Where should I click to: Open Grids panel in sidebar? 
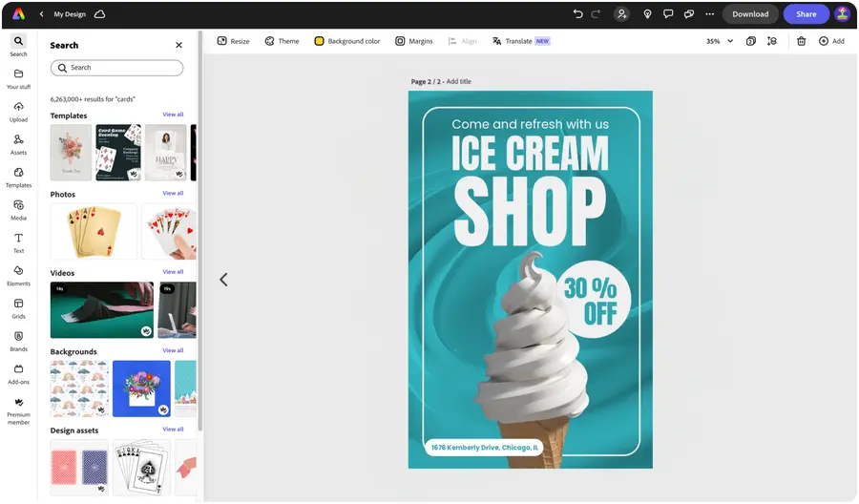pyautogui.click(x=18, y=307)
